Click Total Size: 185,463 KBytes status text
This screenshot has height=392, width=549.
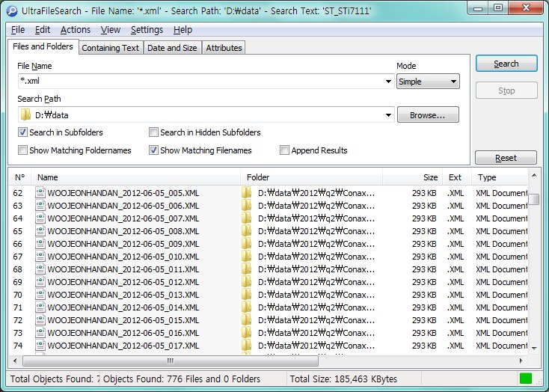(343, 379)
